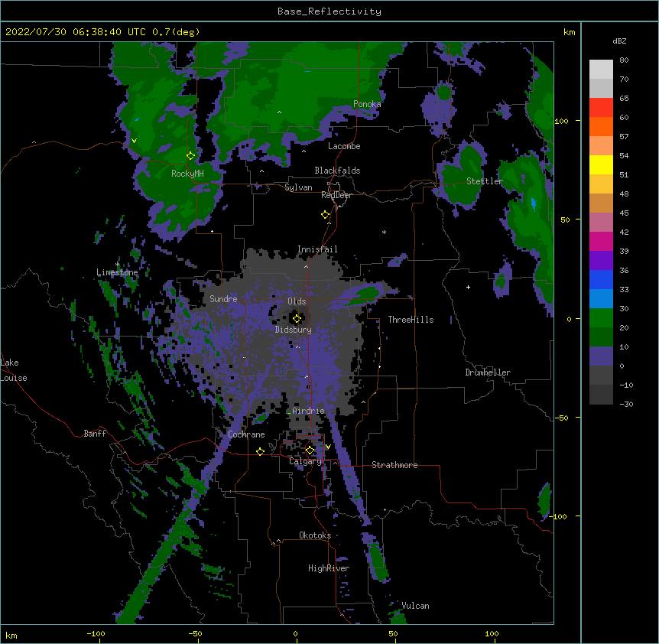The width and height of the screenshot is (659, 644).
Task: Click the 0.7(deg) elevation angle text
Action: point(176,32)
